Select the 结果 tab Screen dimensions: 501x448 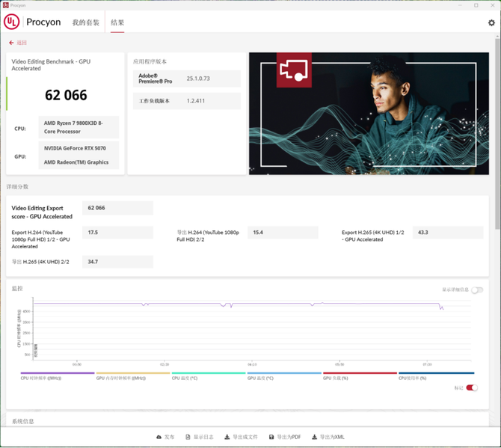117,23
